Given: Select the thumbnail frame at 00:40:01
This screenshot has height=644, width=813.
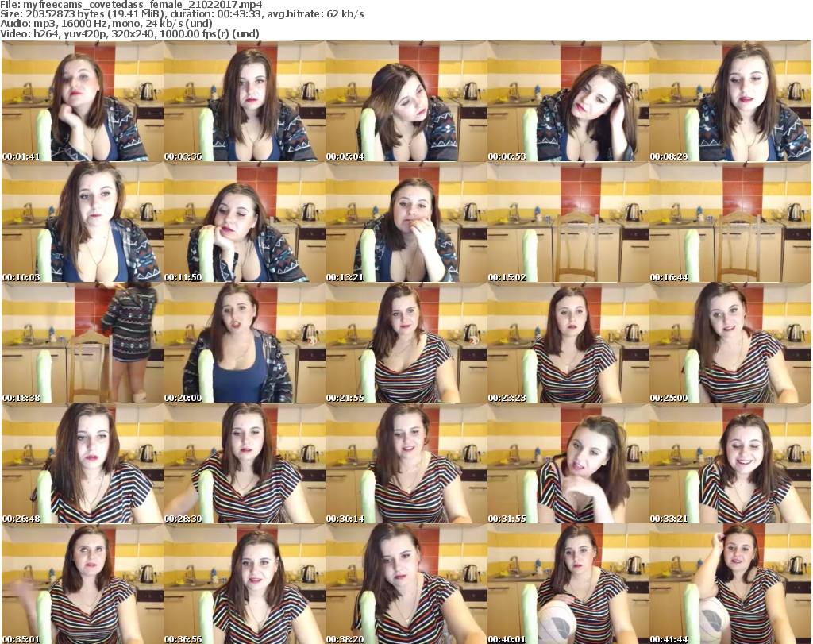Looking at the screenshot, I should [568, 584].
